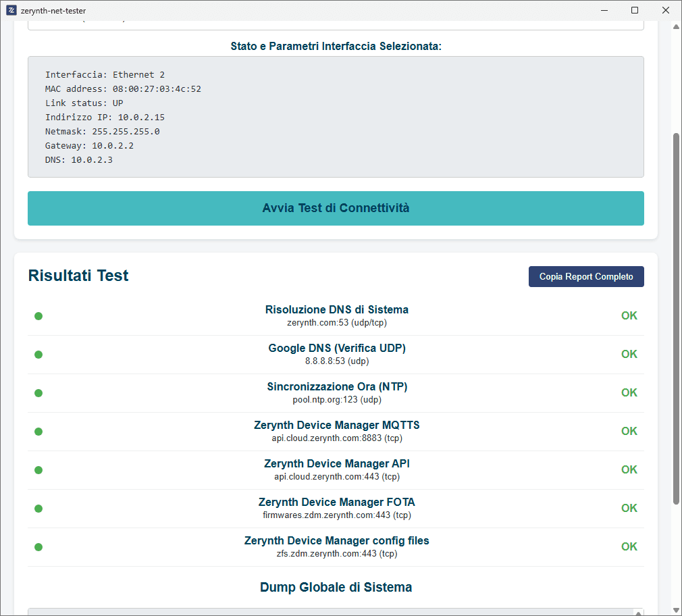The height and width of the screenshot is (616, 682).
Task: Click OK result for Risoluzione DNS di Sistema
Action: [629, 316]
